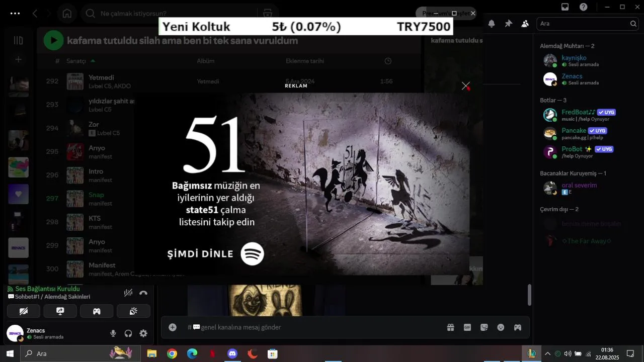Open Microsoft Store from taskbar

pyautogui.click(x=273, y=353)
